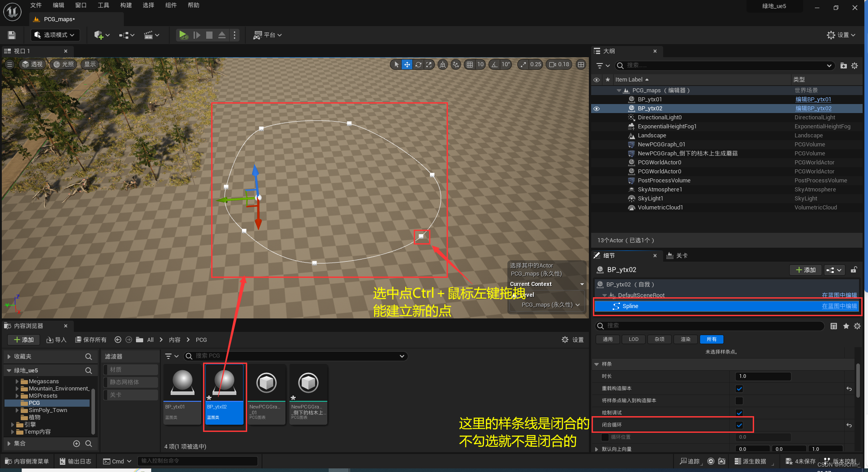868x472 pixels.
Task: Open the 设置 settings menu at top right
Action: point(841,35)
